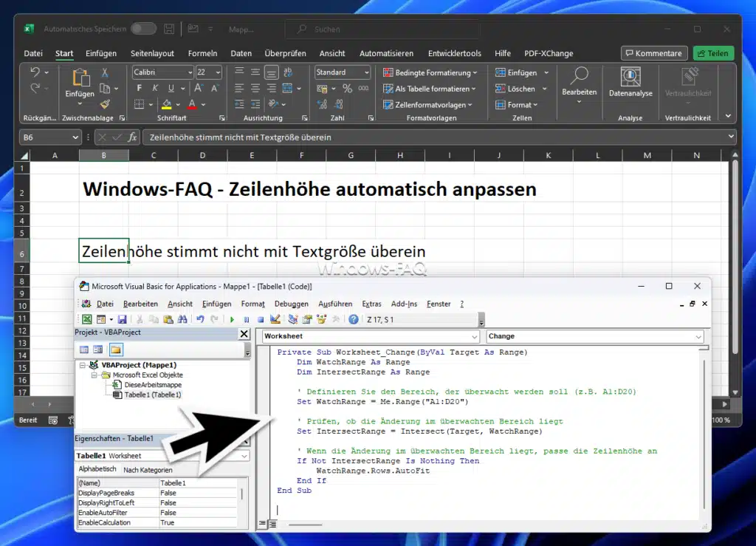Open Find with the binoculars icon
Image resolution: width=756 pixels, height=546 pixels.
point(182,319)
